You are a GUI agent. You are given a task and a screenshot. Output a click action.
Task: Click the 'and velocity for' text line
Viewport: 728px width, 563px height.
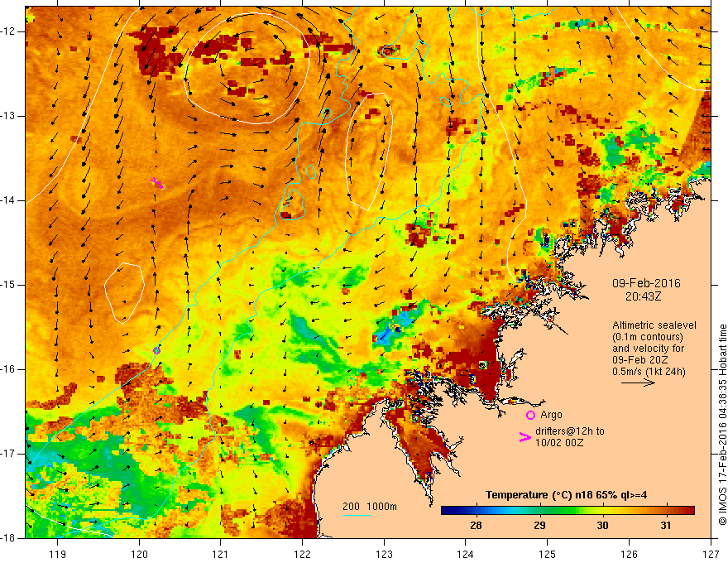648,349
